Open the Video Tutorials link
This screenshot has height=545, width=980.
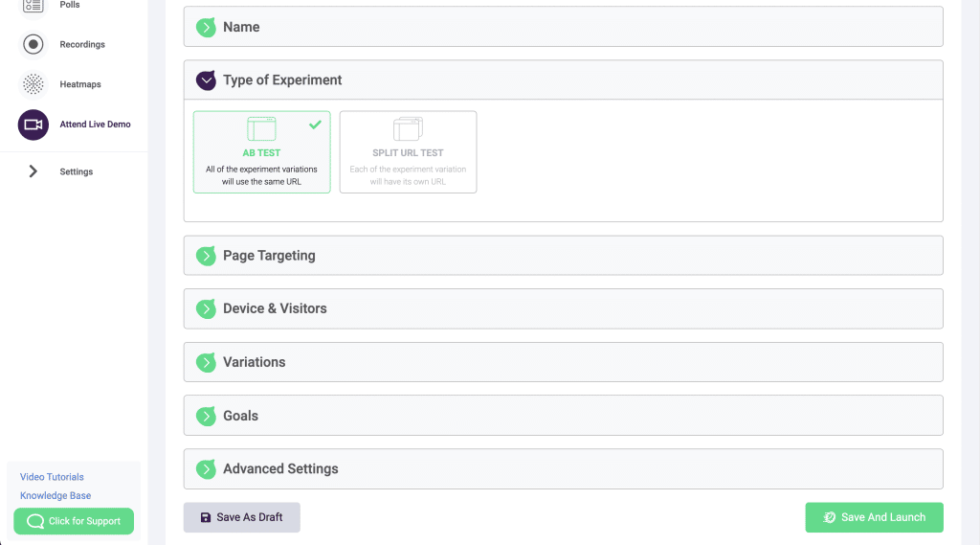click(x=52, y=477)
